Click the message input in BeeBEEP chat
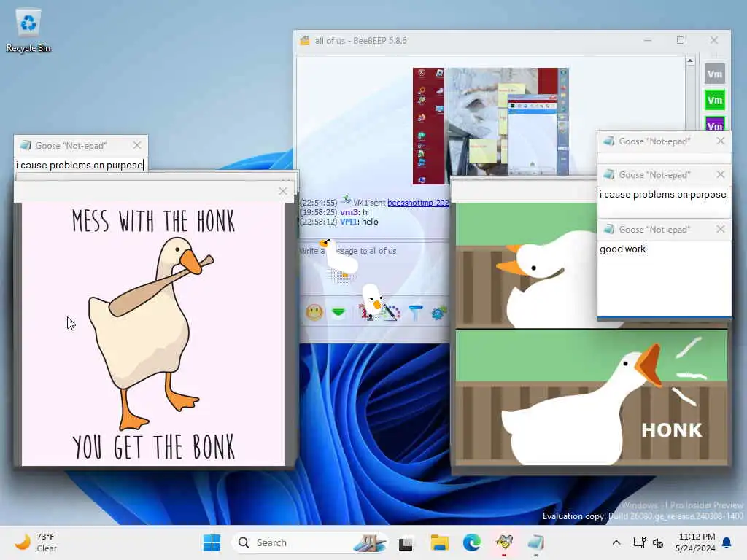Viewport: 747px width, 560px height. pyautogui.click(x=374, y=267)
